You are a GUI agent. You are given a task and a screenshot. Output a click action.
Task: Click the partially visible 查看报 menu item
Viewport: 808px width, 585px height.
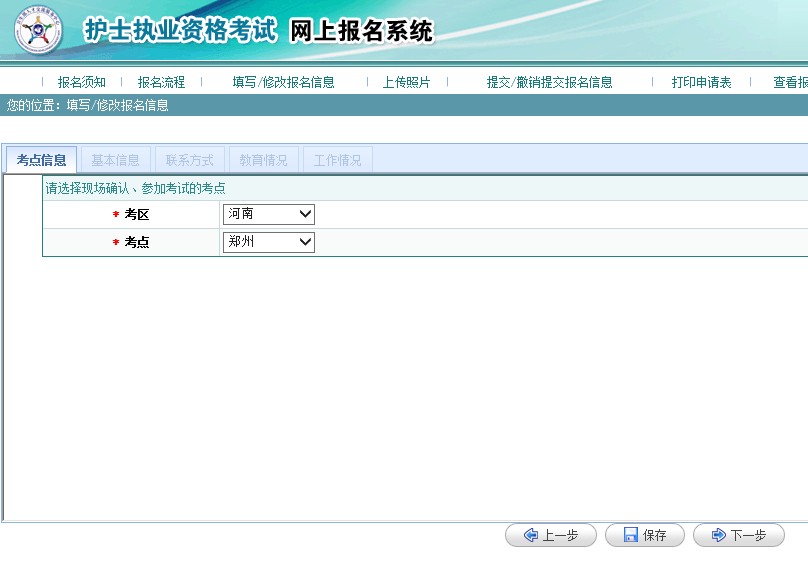(790, 82)
